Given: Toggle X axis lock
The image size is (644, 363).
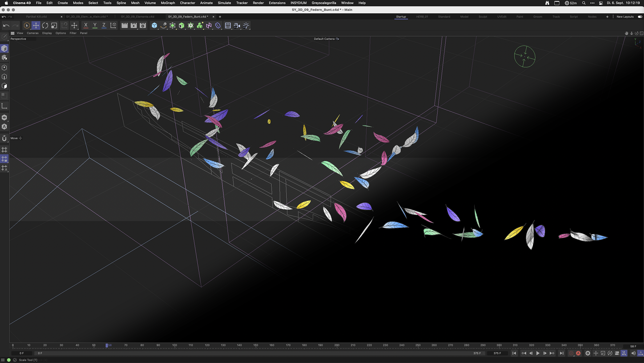Looking at the screenshot, I should pos(86,26).
